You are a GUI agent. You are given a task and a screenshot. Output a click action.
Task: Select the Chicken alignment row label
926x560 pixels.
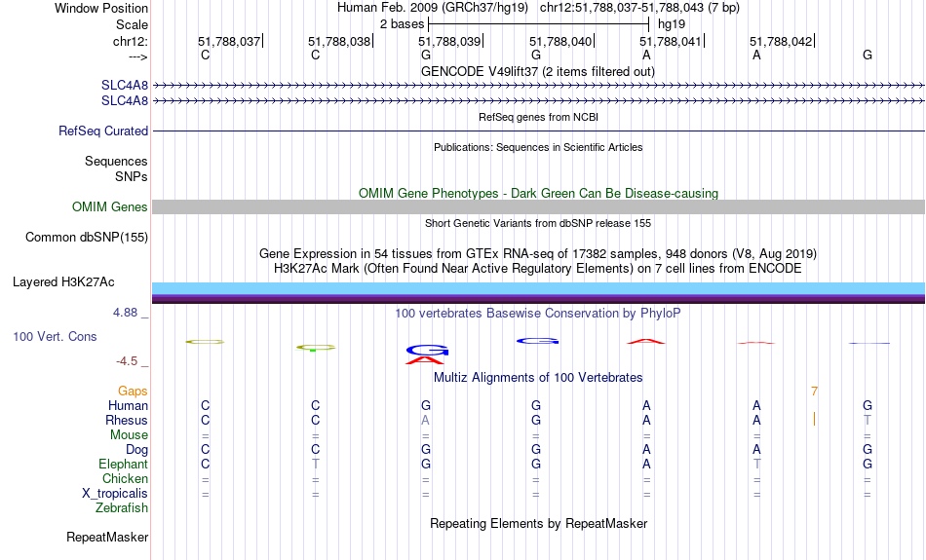click(125, 478)
